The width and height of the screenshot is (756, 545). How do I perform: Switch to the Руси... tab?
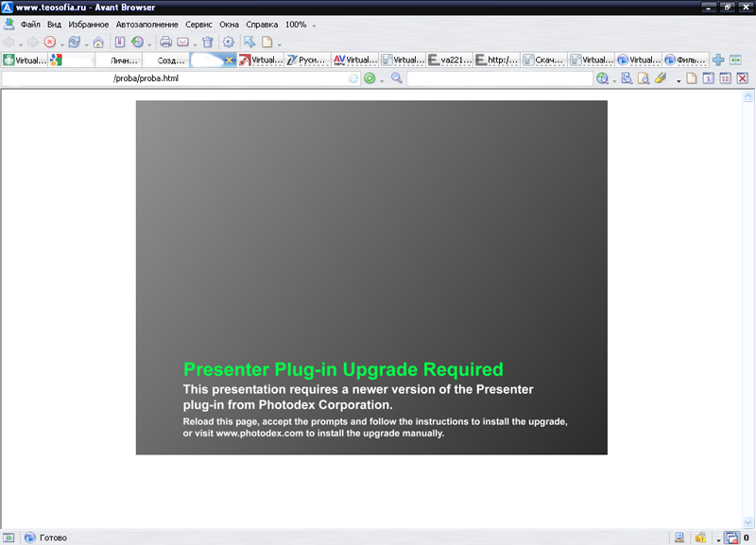308,60
